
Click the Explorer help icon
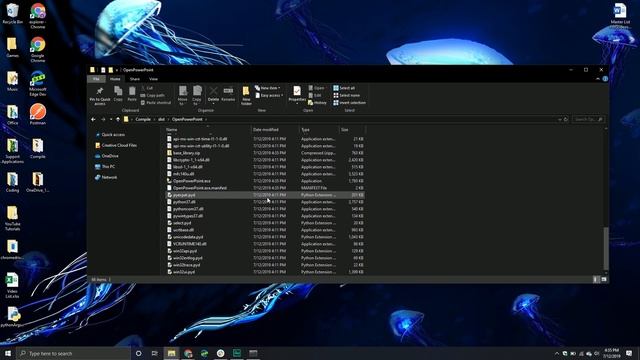[605, 79]
